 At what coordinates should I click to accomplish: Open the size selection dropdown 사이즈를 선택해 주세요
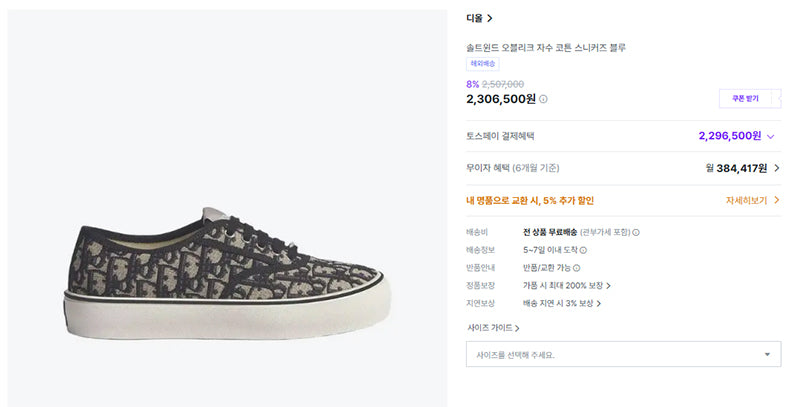point(623,354)
